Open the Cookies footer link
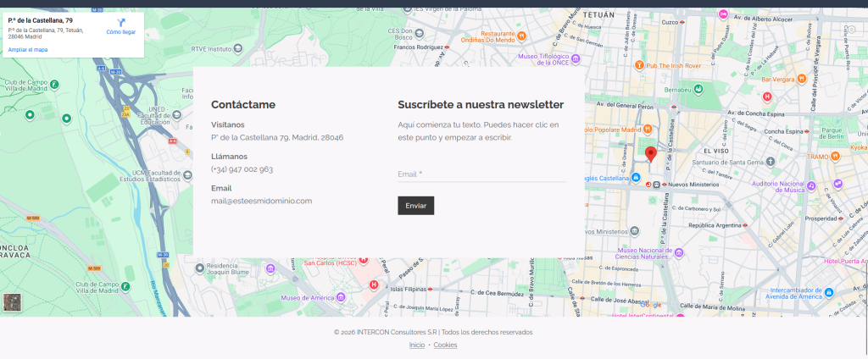Image resolution: width=868 pixels, height=359 pixels. point(445,345)
